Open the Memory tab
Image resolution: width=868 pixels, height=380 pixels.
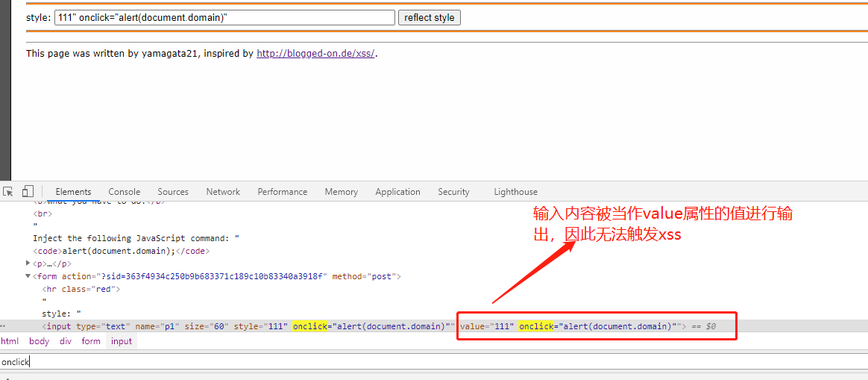[x=341, y=192]
